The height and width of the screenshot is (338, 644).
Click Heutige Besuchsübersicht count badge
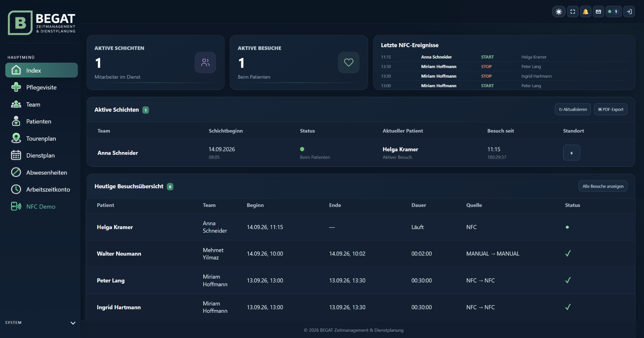pos(170,187)
